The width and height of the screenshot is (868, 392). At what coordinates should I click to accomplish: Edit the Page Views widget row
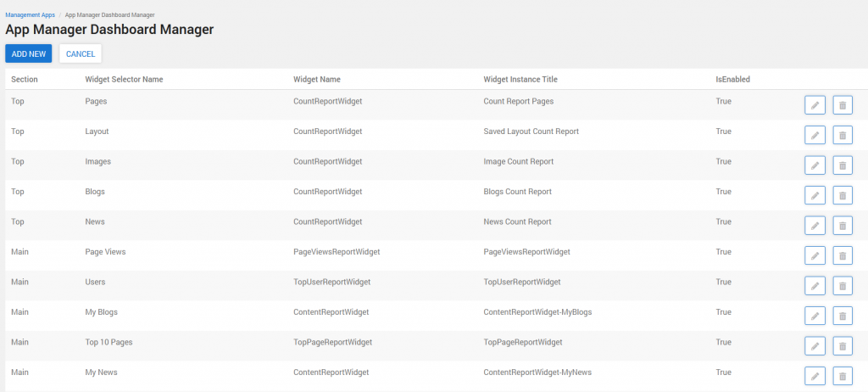815,255
